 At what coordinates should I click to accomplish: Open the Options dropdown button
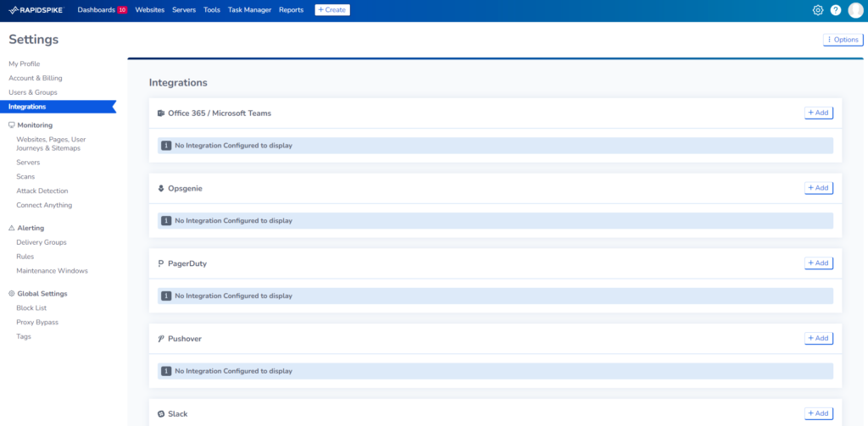843,40
